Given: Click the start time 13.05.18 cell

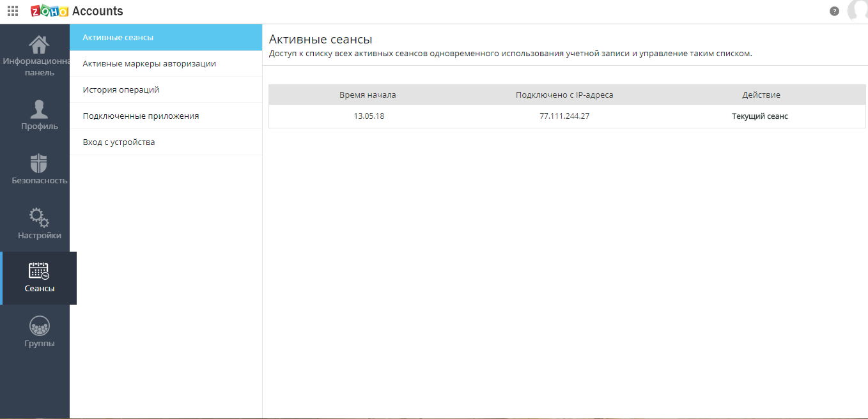Looking at the screenshot, I should 369,117.
